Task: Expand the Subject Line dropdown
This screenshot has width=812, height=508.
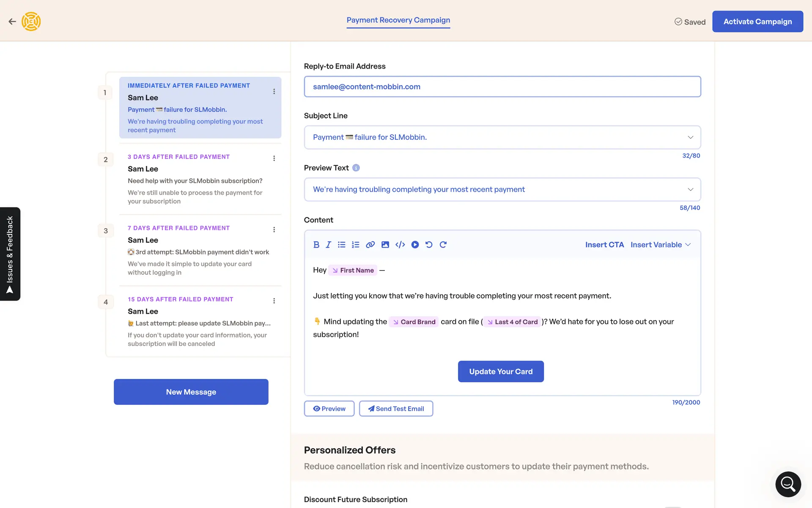Action: coord(690,137)
